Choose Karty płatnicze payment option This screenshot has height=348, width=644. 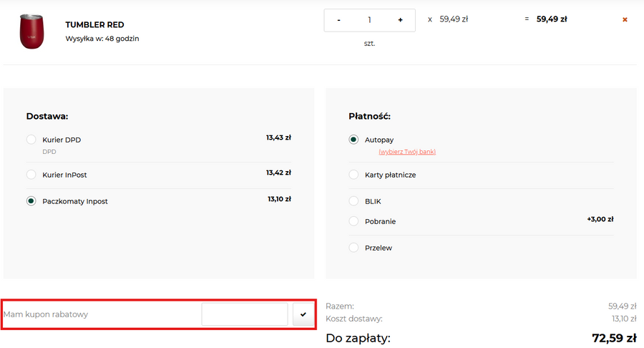click(x=353, y=175)
